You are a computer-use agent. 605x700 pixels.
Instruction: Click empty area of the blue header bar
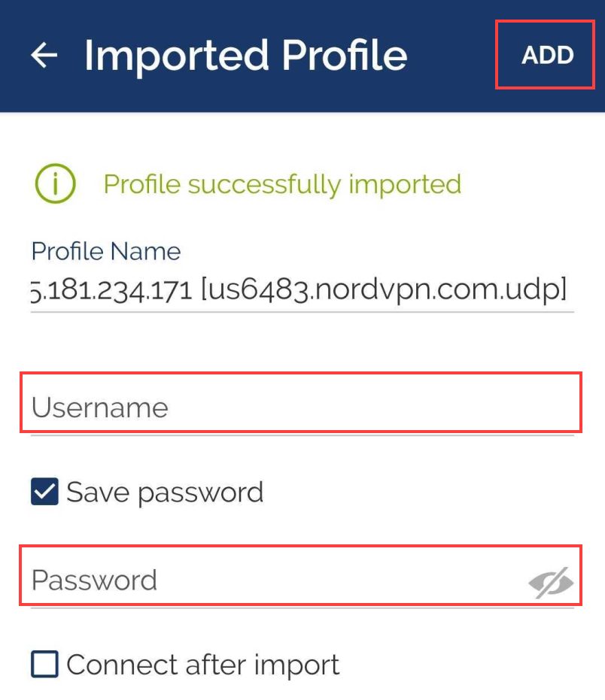click(x=451, y=55)
